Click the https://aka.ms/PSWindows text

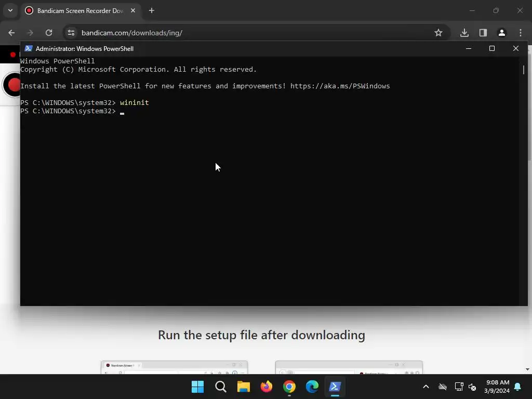[x=340, y=86]
